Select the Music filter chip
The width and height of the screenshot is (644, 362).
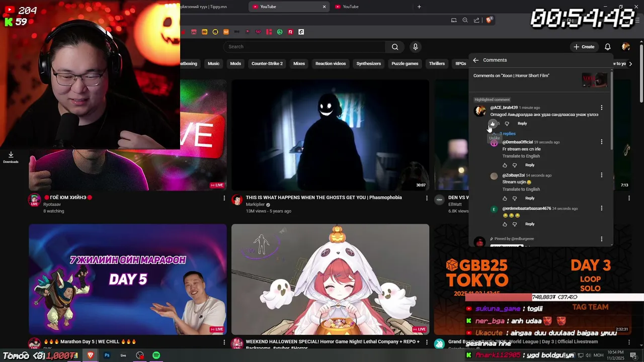coord(214,64)
